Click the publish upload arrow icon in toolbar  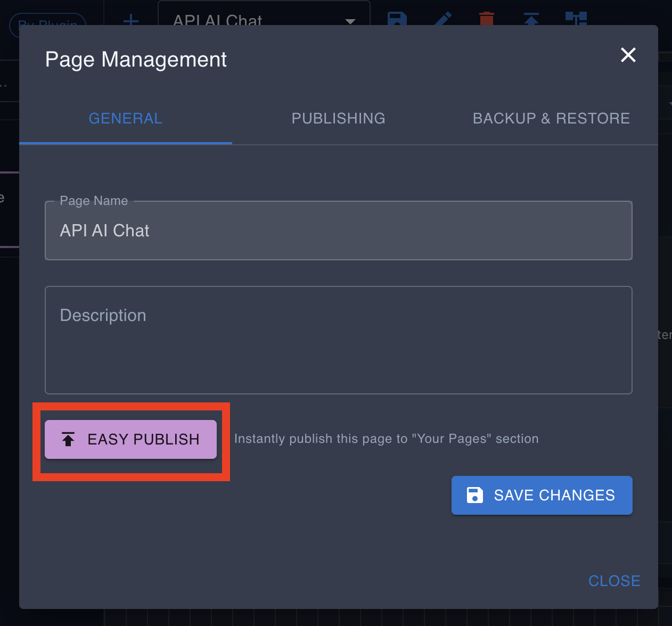531,20
